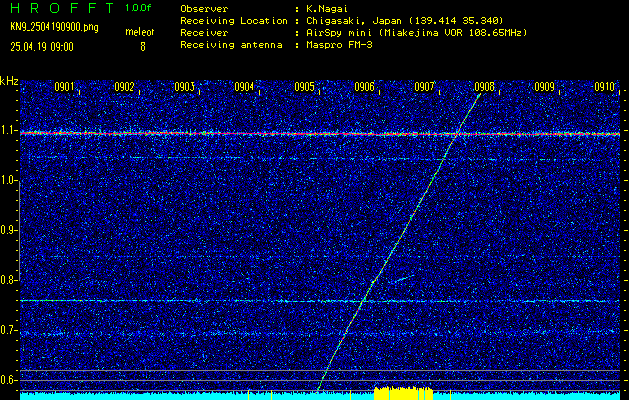
Task: Click the 0903 time marker
Action: (x=185, y=87)
